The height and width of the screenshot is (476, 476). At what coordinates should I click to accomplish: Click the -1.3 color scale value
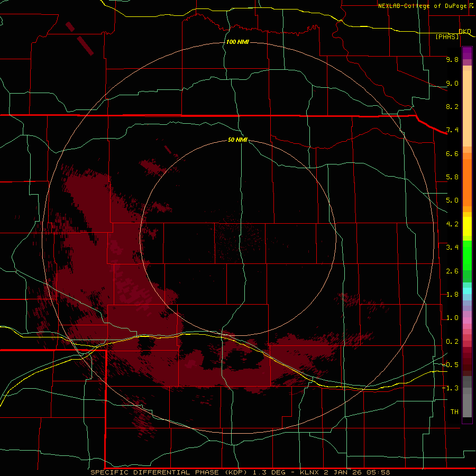(450, 388)
